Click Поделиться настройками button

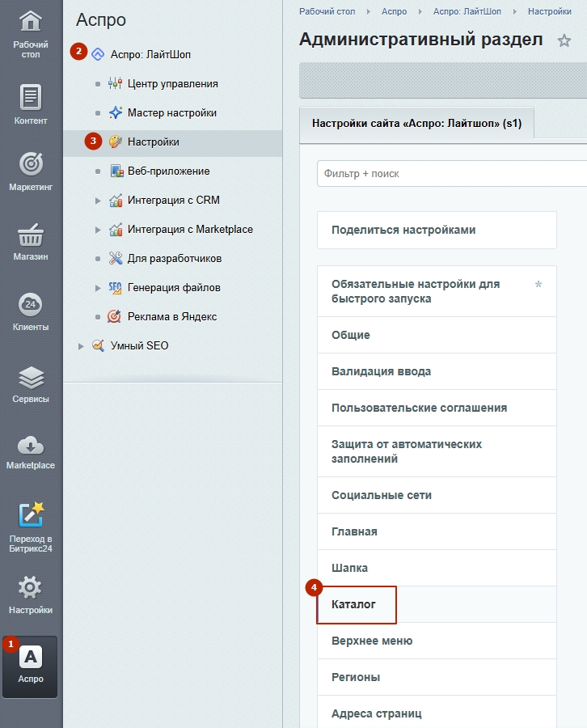point(403,230)
